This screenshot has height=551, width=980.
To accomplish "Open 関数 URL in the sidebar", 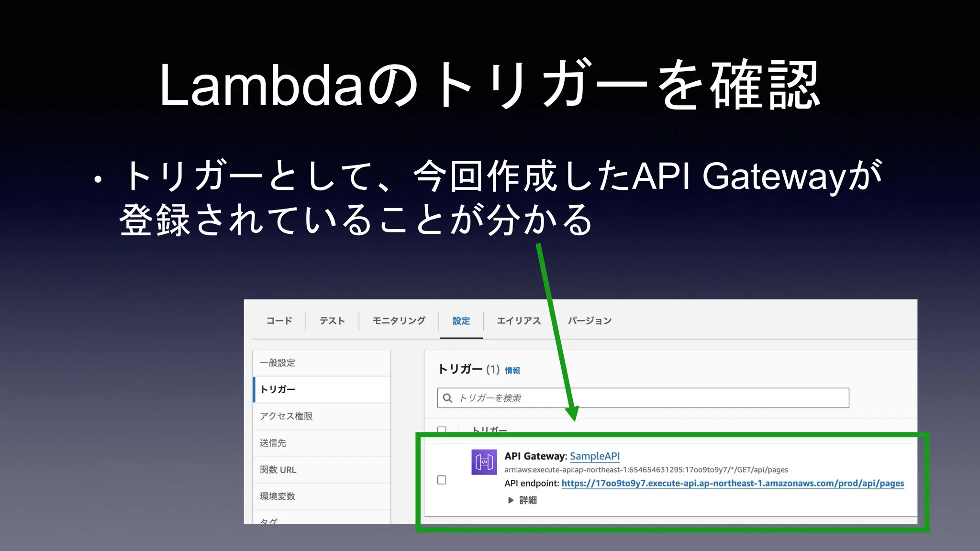I will [278, 470].
